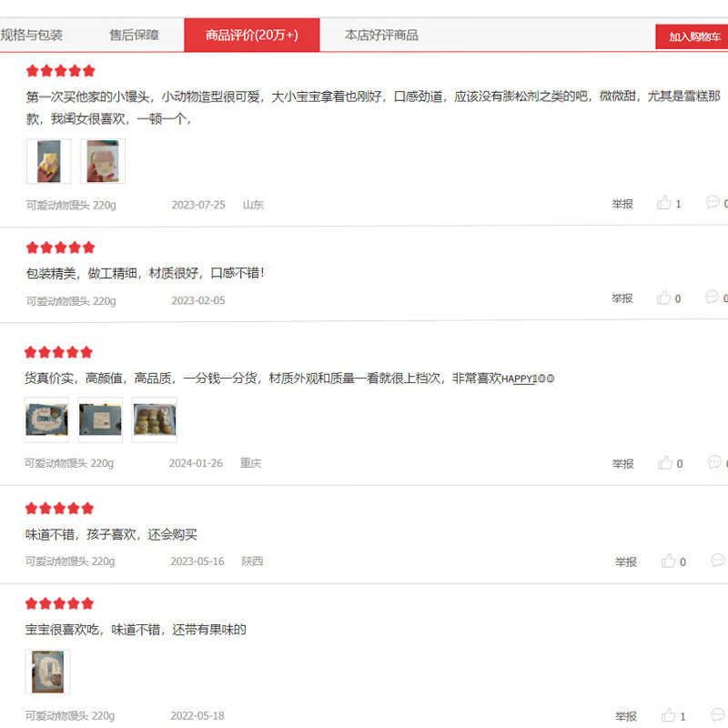Open the 本店好评商品 tab
The width and height of the screenshot is (728, 728).
click(x=381, y=35)
